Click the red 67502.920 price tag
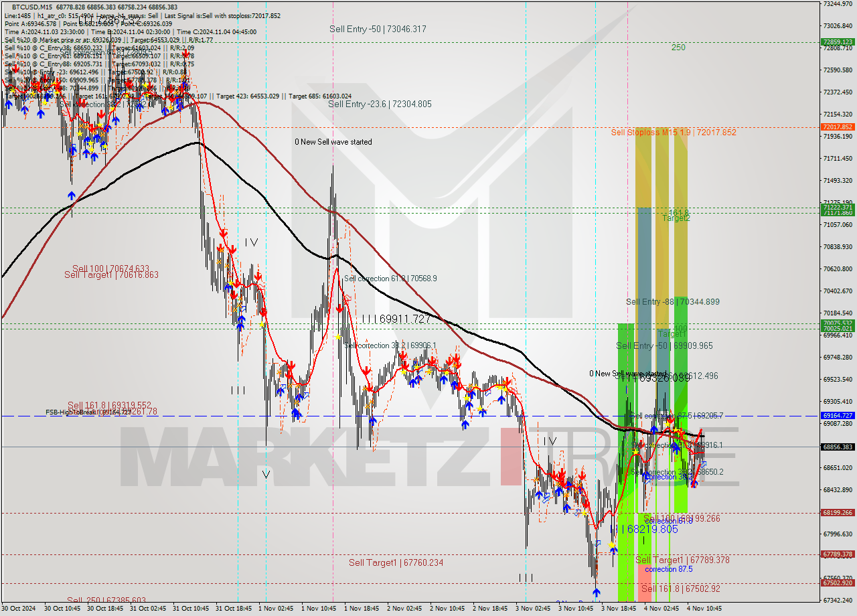 coord(837,583)
